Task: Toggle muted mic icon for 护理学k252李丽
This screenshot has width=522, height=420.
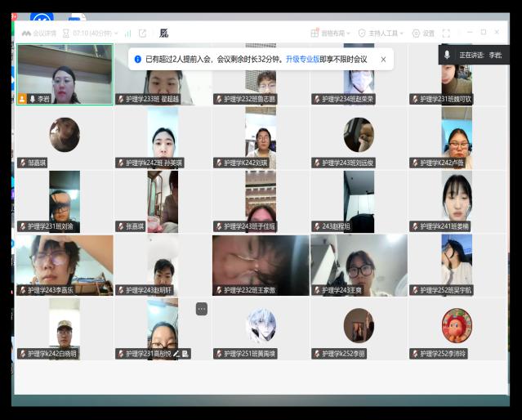Action: [316, 354]
